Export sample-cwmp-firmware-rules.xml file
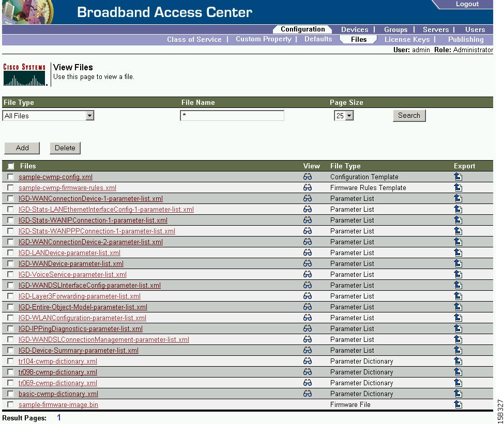The height and width of the screenshot is (424, 504). tap(458, 187)
